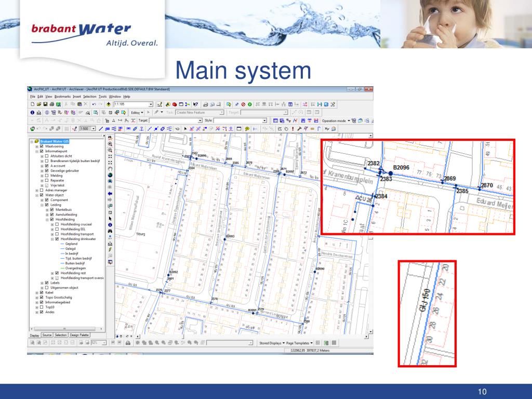The height and width of the screenshot is (399, 532).
Task: Toggle the Gevoelige gebruiker checkbox
Action: tap(47, 170)
